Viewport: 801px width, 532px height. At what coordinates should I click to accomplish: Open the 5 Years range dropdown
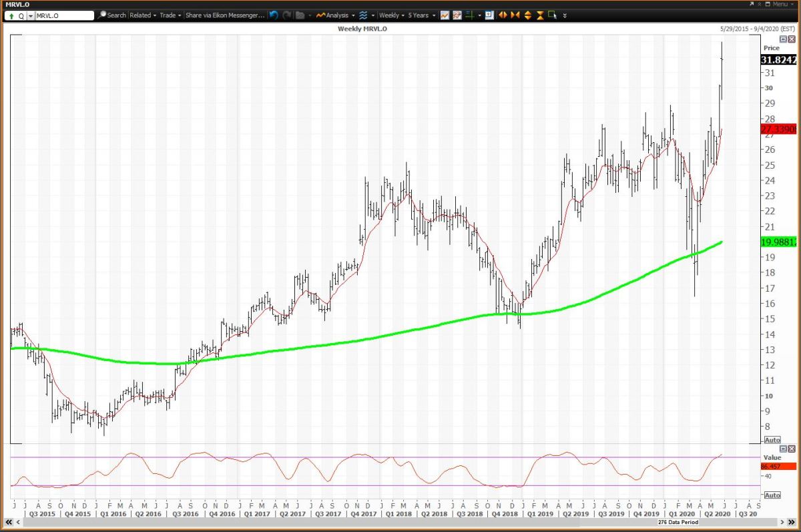click(x=421, y=15)
